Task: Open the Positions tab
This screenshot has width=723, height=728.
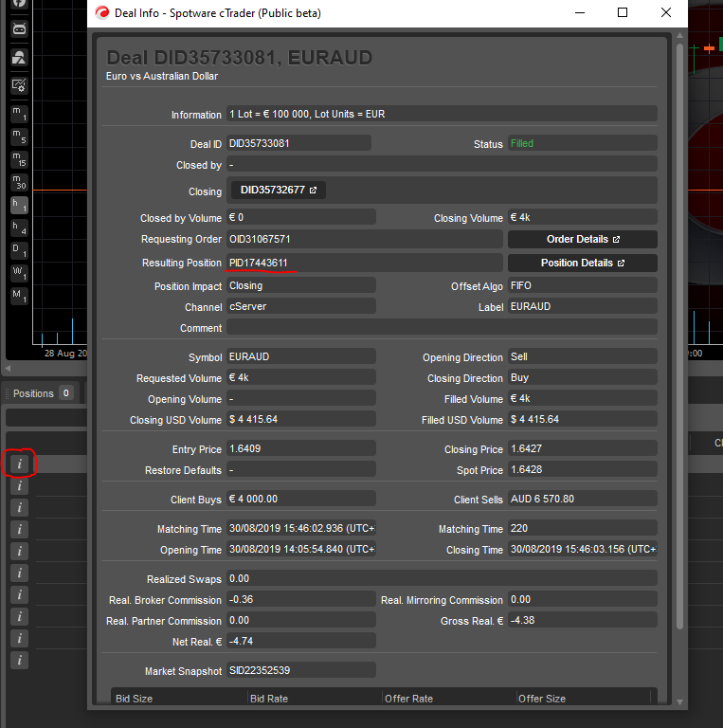Action: tap(41, 393)
